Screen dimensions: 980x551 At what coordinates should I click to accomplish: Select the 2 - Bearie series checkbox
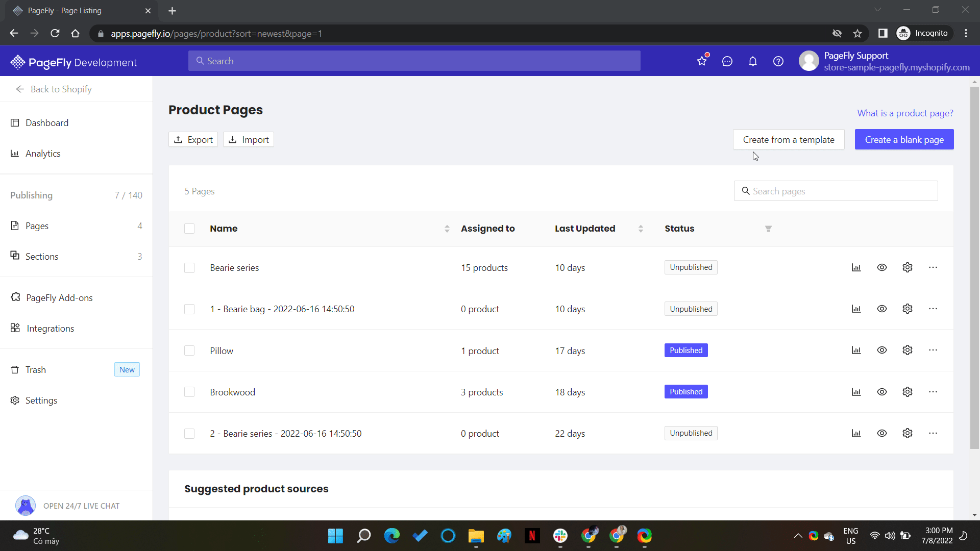pos(189,434)
